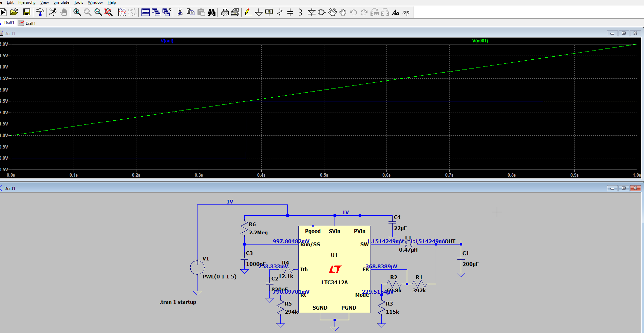Open the Window menu
644x333 pixels.
tap(95, 2)
